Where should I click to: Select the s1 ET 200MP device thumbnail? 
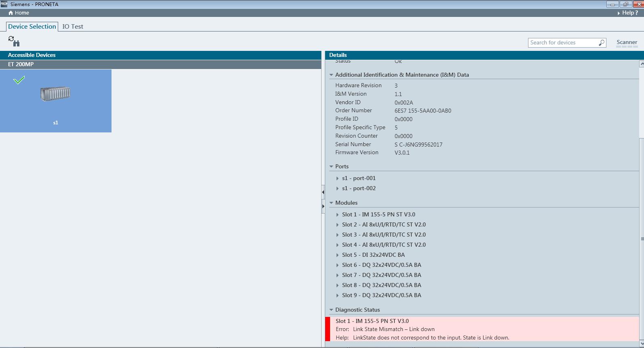coord(55,101)
